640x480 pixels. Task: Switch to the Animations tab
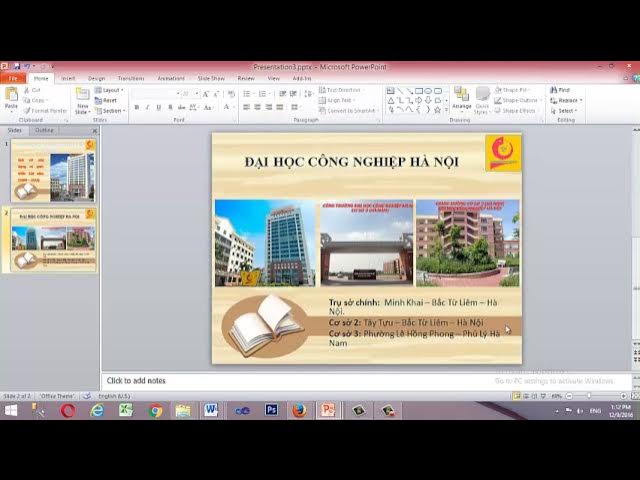point(171,78)
